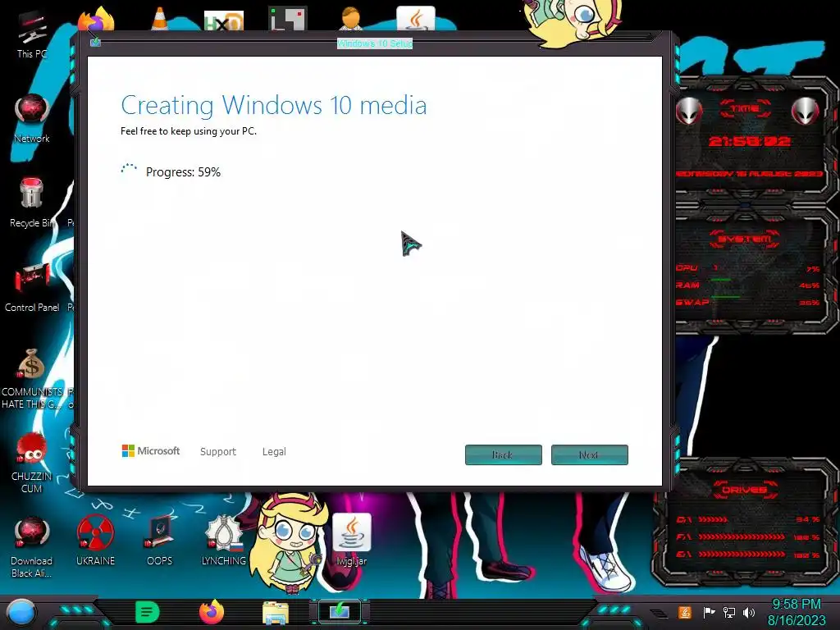
Task: Click the Windows 10 Setup title bar text
Action: [375, 43]
